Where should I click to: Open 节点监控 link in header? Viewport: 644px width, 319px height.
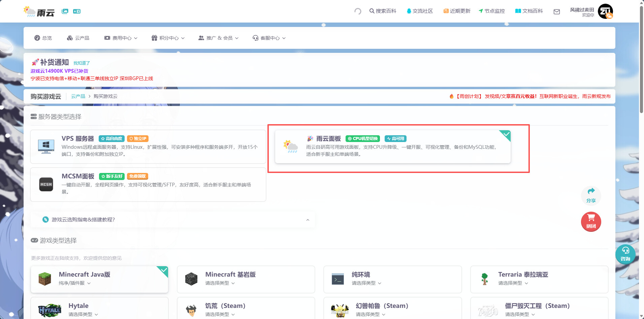[491, 11]
